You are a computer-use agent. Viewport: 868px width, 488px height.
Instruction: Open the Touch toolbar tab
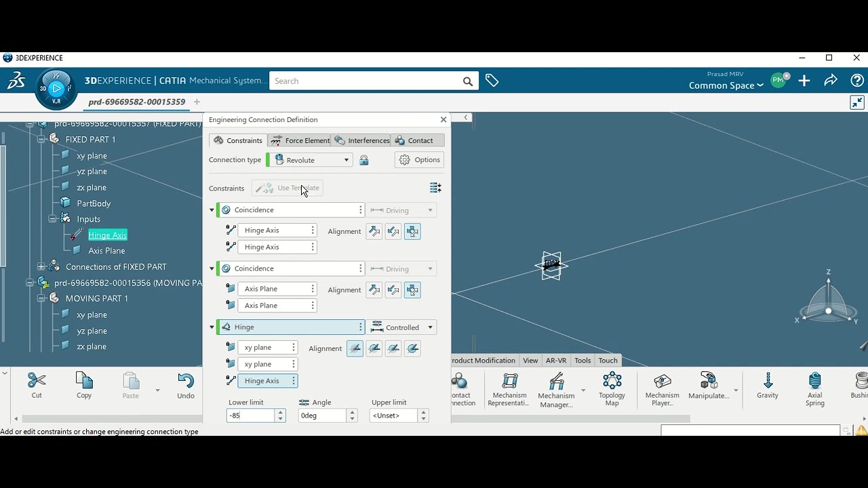click(608, 361)
